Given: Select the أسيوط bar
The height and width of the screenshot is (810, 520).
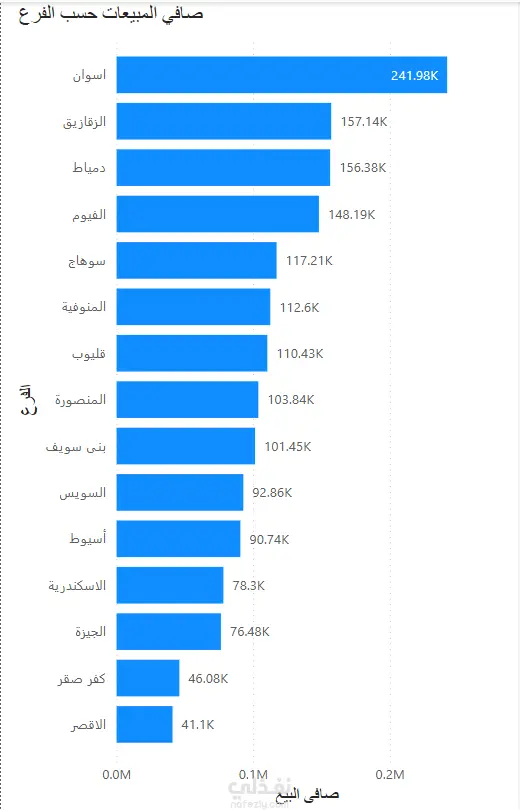Looking at the screenshot, I should (x=178, y=539).
